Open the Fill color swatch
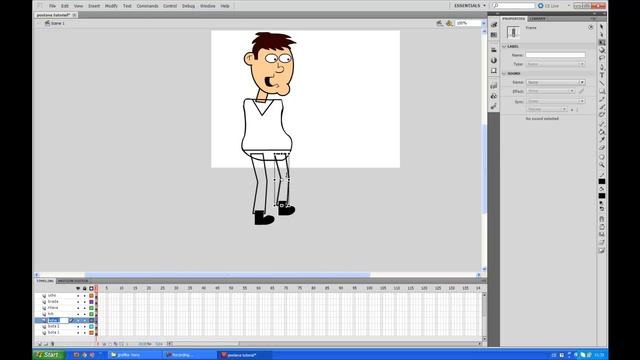Screen dimensions: 640x360 (602, 196)
